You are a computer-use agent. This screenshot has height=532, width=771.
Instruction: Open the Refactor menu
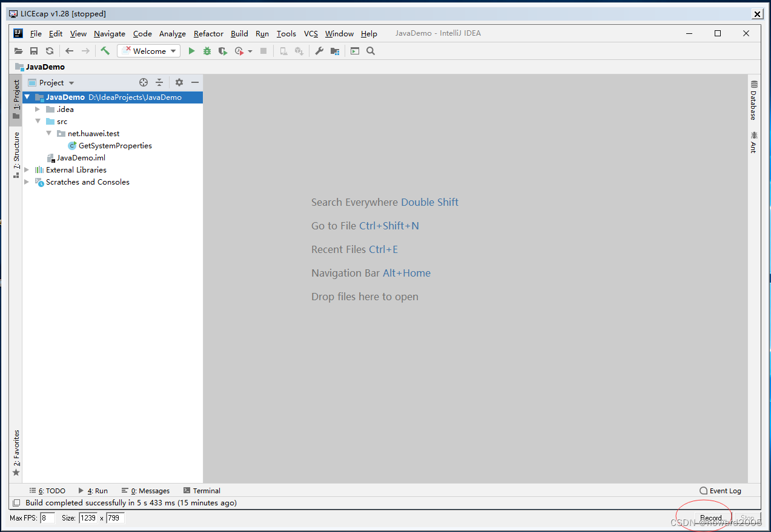pos(208,34)
